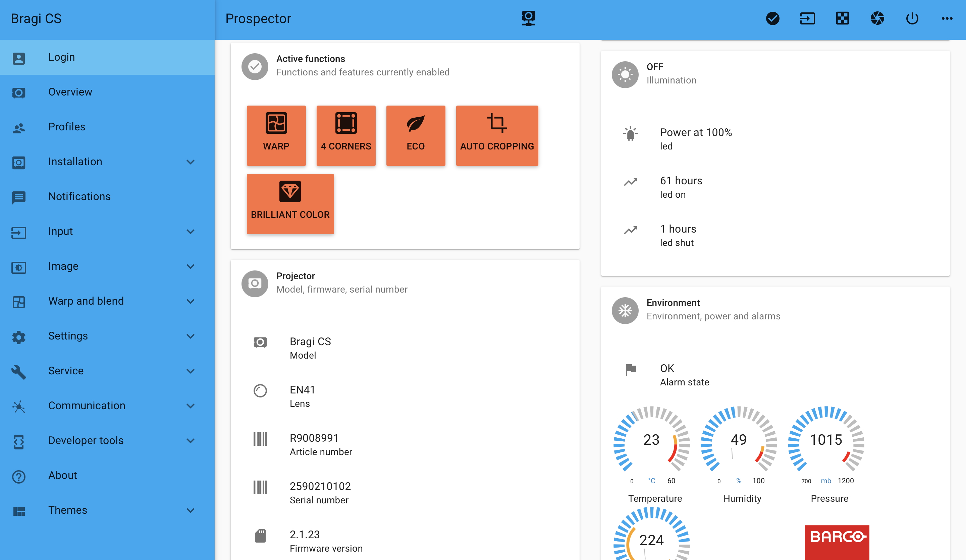Click the Barco logo
The width and height of the screenshot is (966, 560).
837,542
